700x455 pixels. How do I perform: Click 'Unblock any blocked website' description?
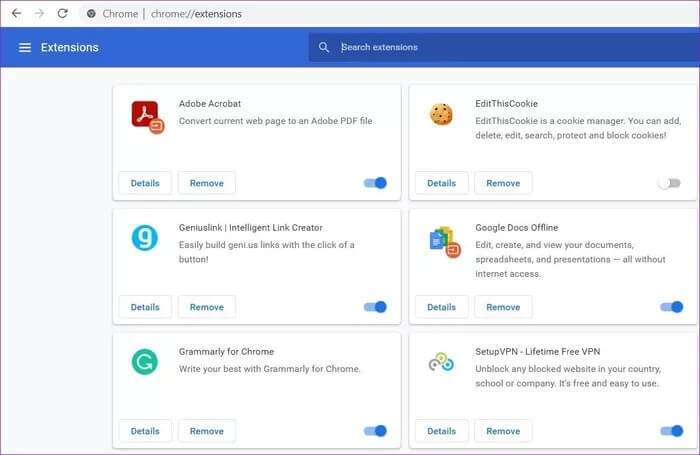[568, 376]
